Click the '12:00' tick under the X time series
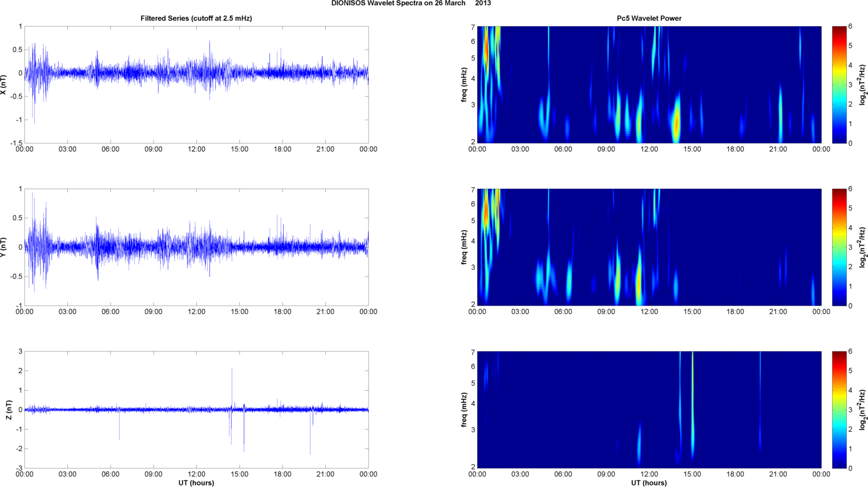This screenshot has height=487, width=868. [x=196, y=149]
